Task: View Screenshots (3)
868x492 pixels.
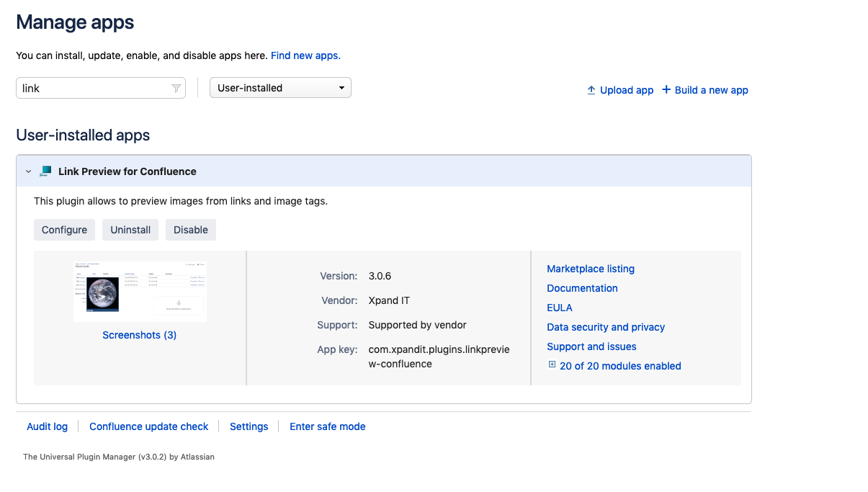Action: pyautogui.click(x=139, y=334)
